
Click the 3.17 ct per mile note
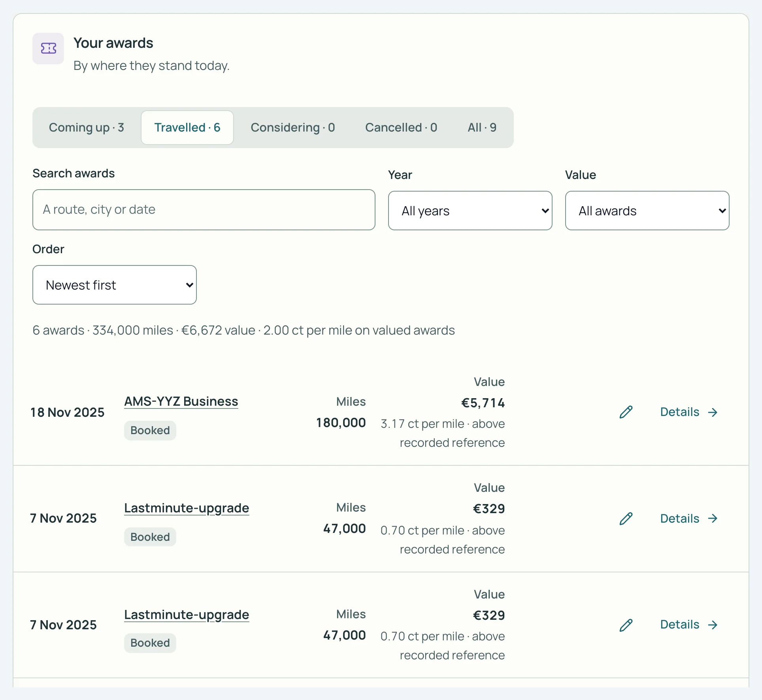[443, 433]
